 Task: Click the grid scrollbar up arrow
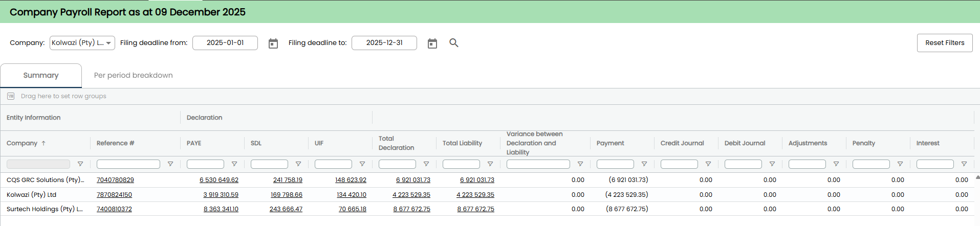click(x=977, y=177)
